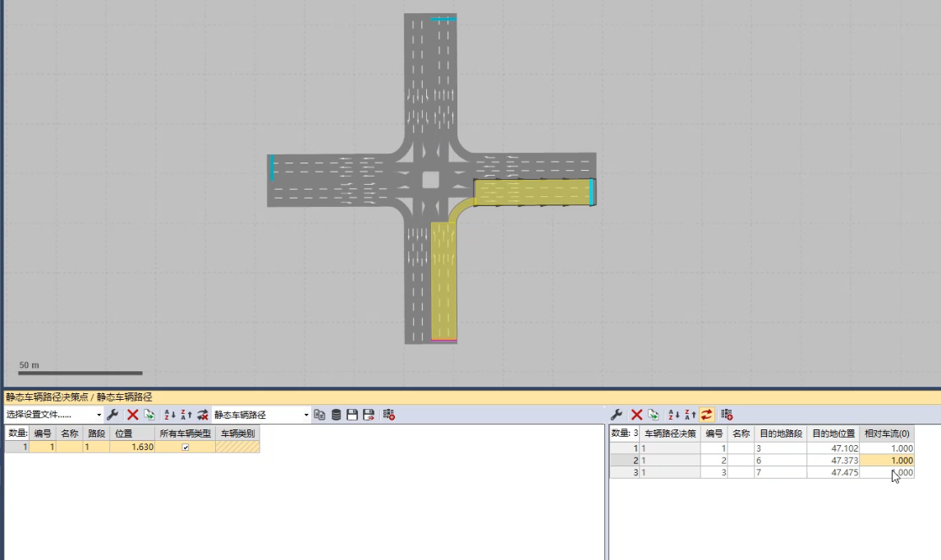Screen dimensions: 941x560
Task: Click destination link cell showing 6
Action: (780, 461)
